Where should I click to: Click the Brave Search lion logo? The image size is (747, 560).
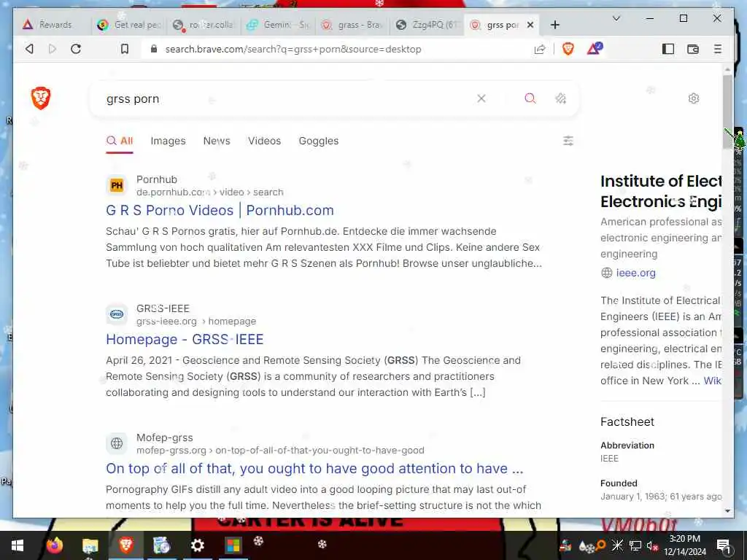(41, 98)
